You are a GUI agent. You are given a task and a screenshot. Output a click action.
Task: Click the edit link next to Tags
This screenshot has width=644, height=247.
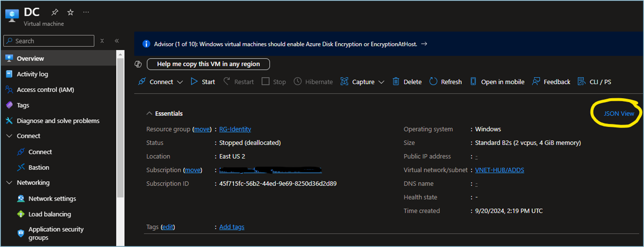[168, 227]
